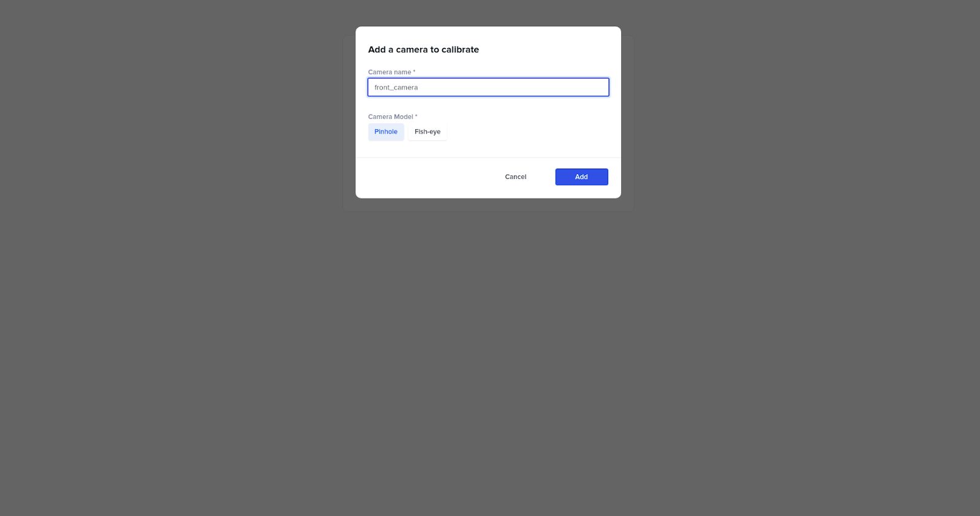Click the Camera name input field

[x=488, y=87]
